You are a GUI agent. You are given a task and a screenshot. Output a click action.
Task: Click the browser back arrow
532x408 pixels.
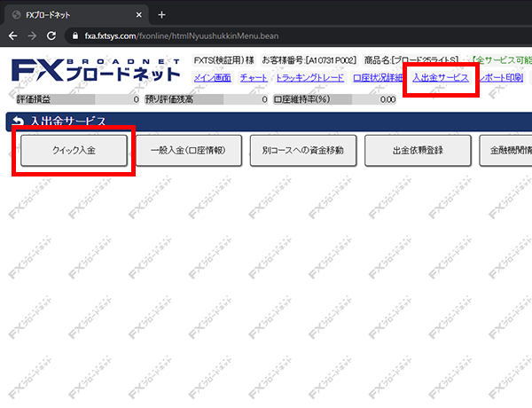click(x=13, y=35)
